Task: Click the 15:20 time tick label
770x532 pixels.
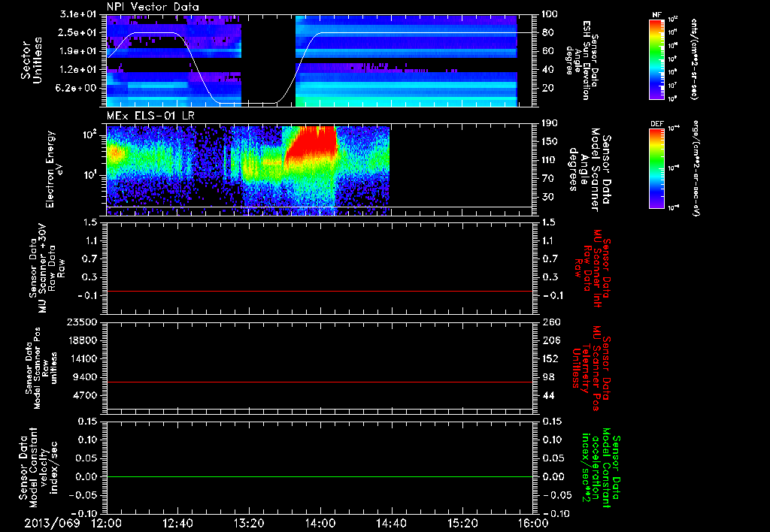Action: 462,523
